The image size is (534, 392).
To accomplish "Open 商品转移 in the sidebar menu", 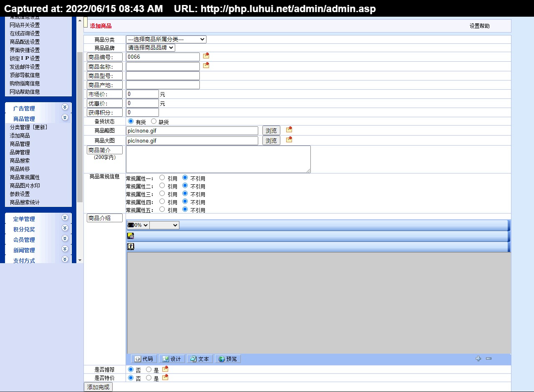I will click(20, 169).
